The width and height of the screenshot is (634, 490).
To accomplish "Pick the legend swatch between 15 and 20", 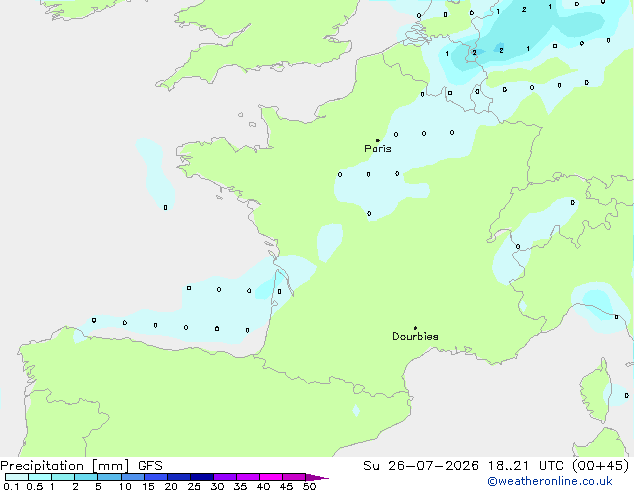I will pos(156,477).
